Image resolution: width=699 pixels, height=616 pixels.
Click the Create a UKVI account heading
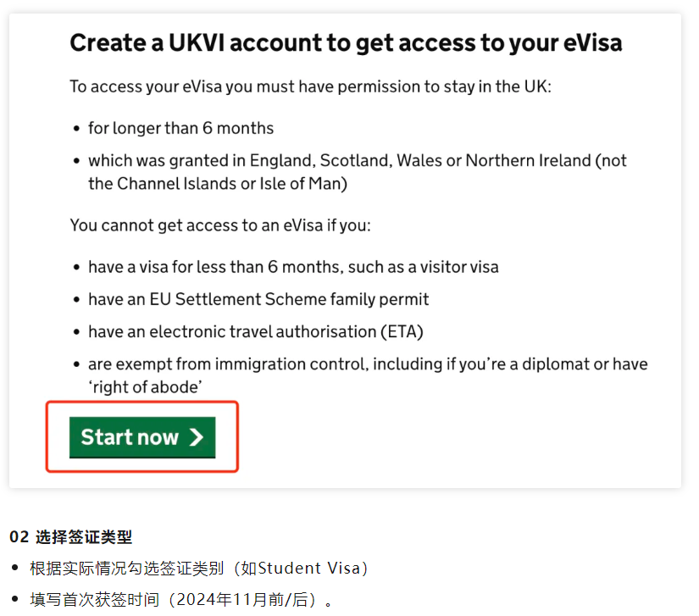tap(346, 42)
